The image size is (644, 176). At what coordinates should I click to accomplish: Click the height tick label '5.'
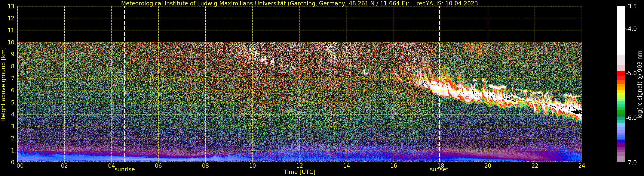click(13, 102)
